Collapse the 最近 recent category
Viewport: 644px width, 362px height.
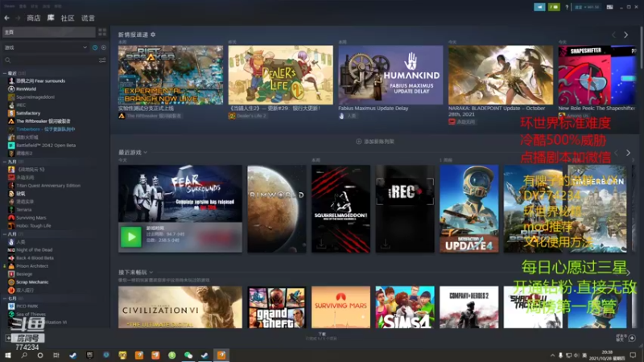click(x=5, y=73)
